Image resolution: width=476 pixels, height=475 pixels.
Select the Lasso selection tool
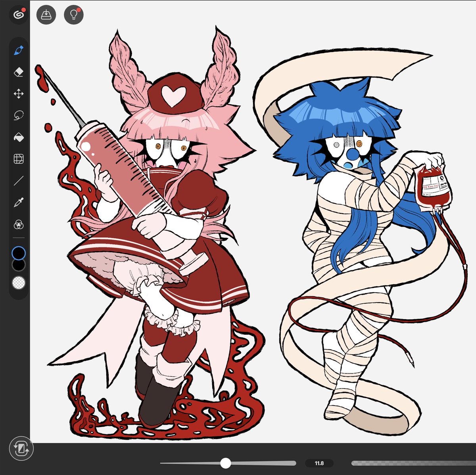[x=19, y=116]
